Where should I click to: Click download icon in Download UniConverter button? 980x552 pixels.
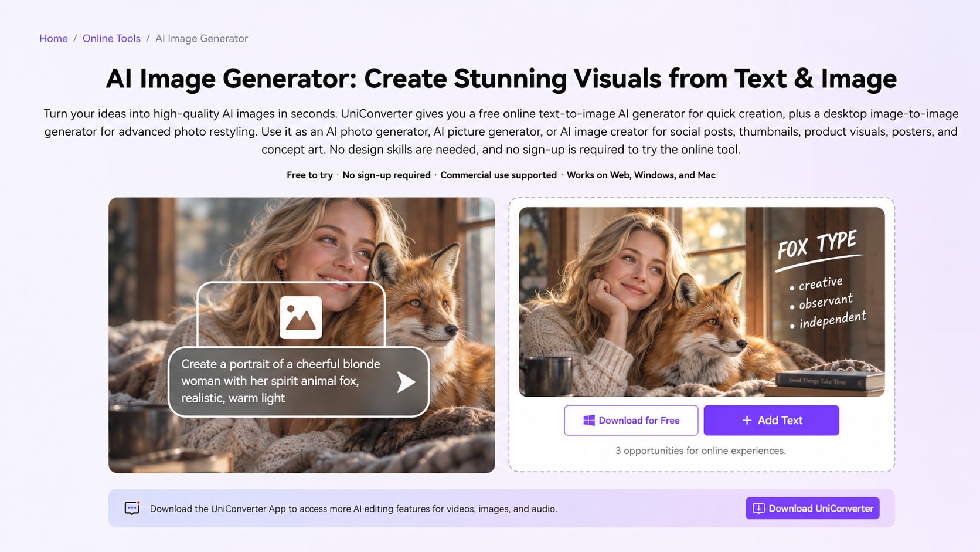758,509
